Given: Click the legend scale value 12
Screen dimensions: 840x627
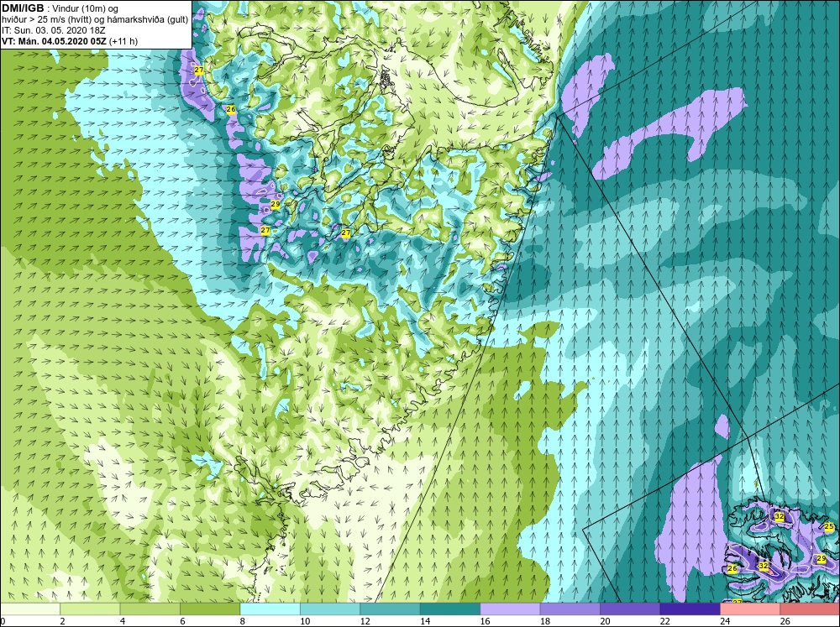Looking at the screenshot, I should [x=365, y=621].
